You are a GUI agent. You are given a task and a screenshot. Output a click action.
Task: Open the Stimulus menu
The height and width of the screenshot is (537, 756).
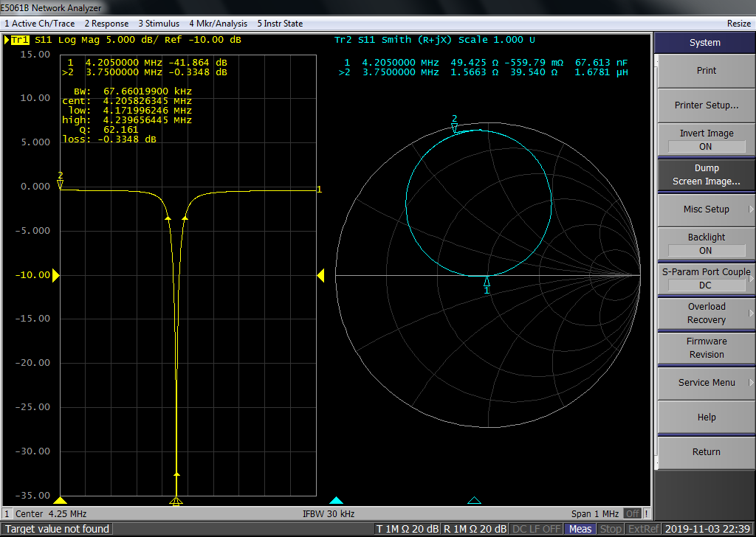point(158,24)
